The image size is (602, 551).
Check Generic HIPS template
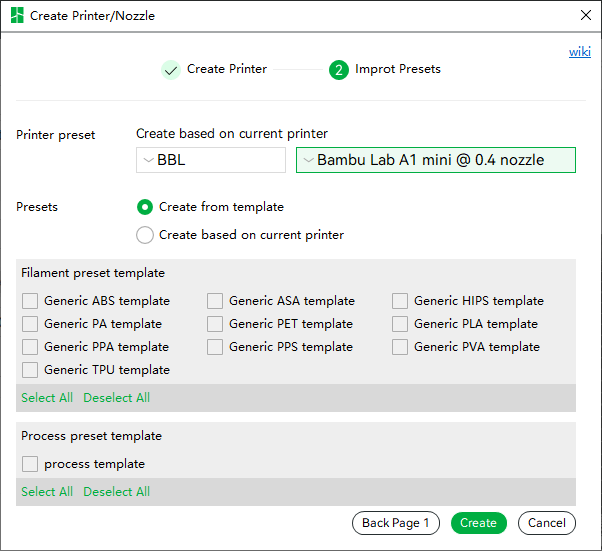[x=400, y=301]
